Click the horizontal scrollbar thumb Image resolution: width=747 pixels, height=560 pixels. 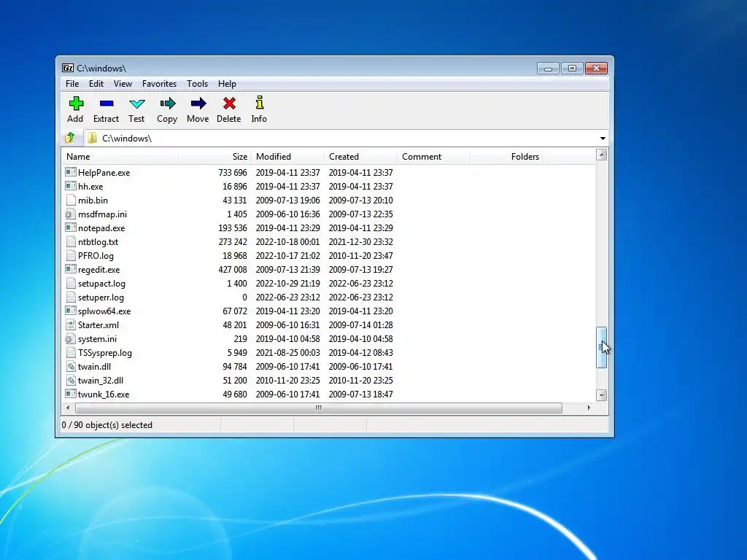(319, 408)
